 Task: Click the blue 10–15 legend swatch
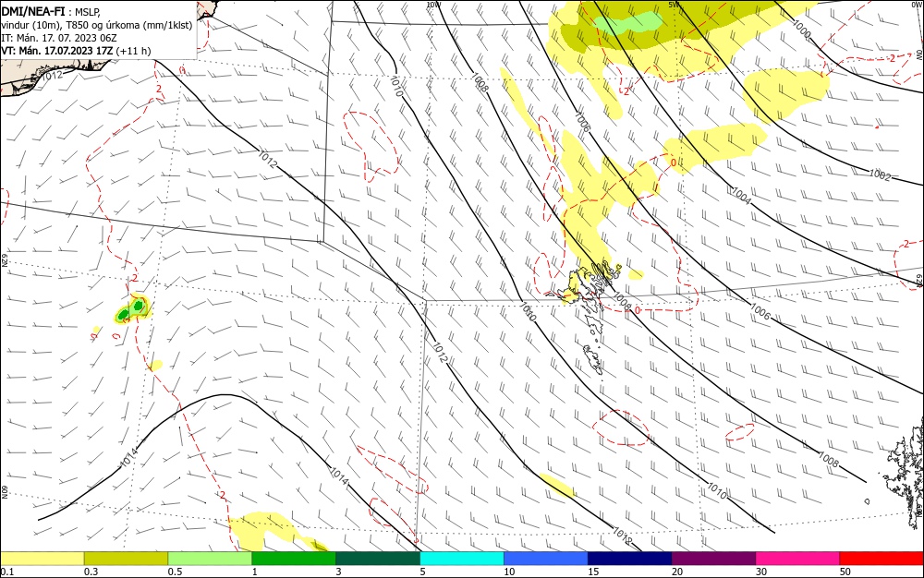click(546, 559)
